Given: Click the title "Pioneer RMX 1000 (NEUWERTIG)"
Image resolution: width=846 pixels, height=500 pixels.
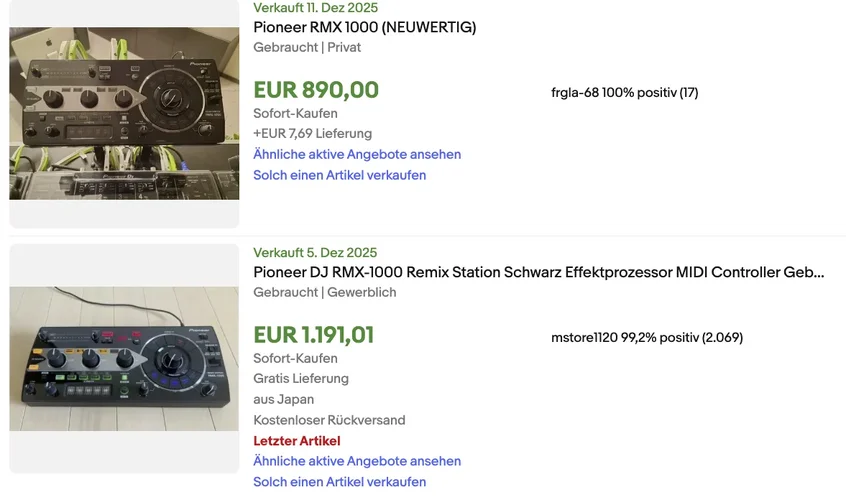Looking at the screenshot, I should click(364, 27).
